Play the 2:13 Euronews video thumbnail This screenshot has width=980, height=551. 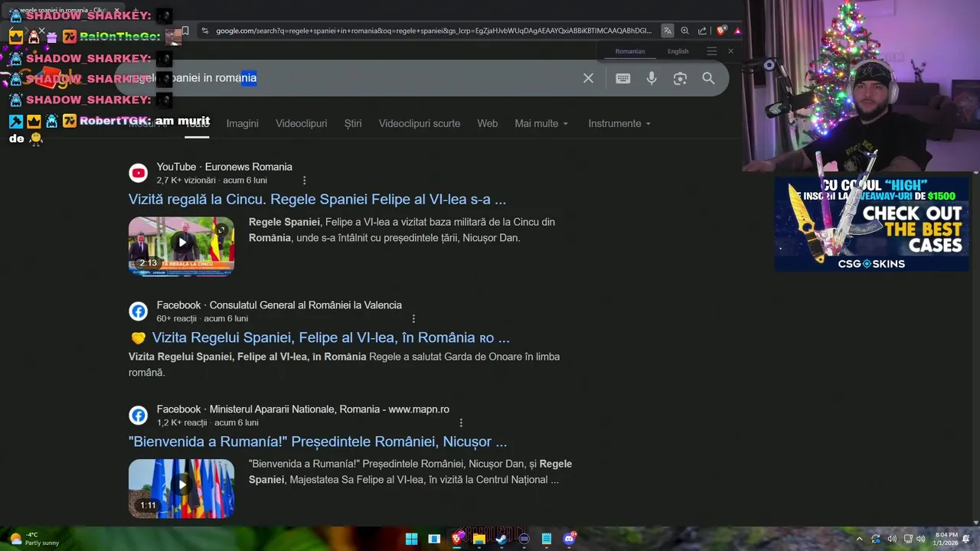181,246
